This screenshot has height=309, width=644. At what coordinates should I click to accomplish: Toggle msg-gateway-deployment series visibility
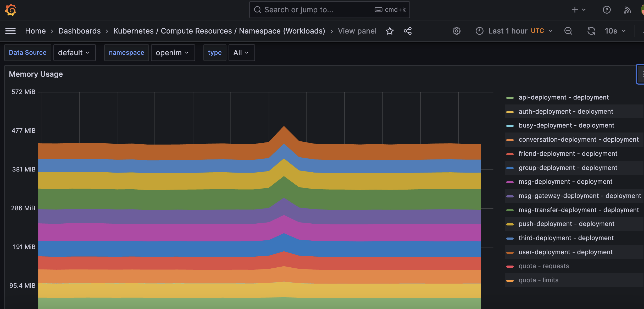(580, 196)
